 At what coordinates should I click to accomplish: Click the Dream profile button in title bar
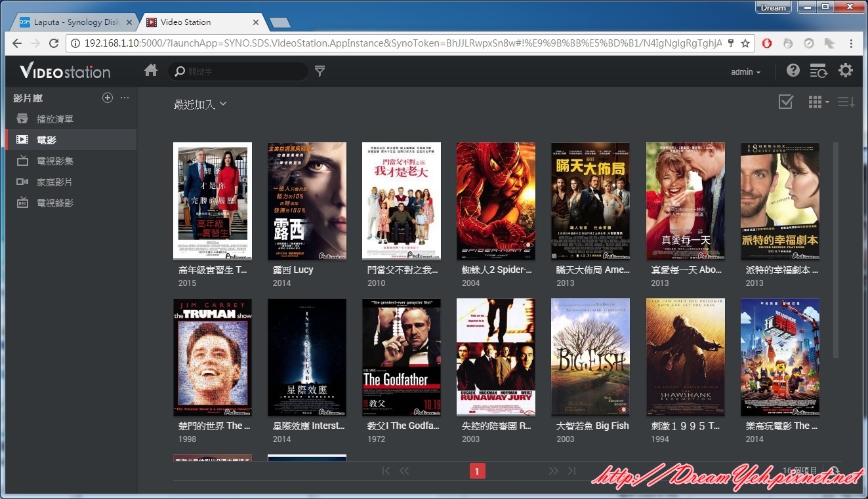(774, 8)
